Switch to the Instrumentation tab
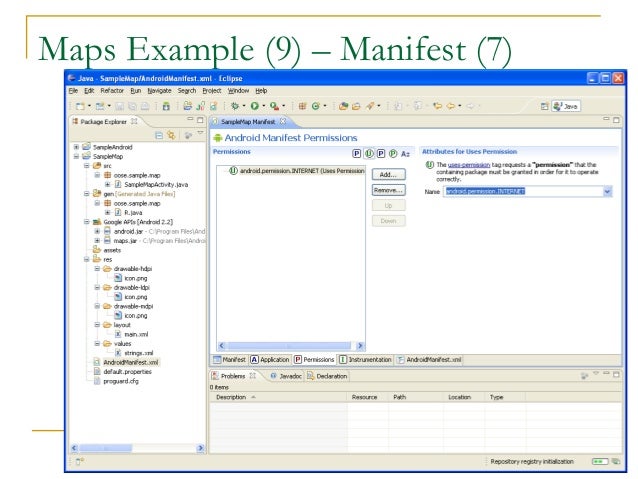Image resolution: width=638 pixels, height=479 pixels. tap(365, 360)
